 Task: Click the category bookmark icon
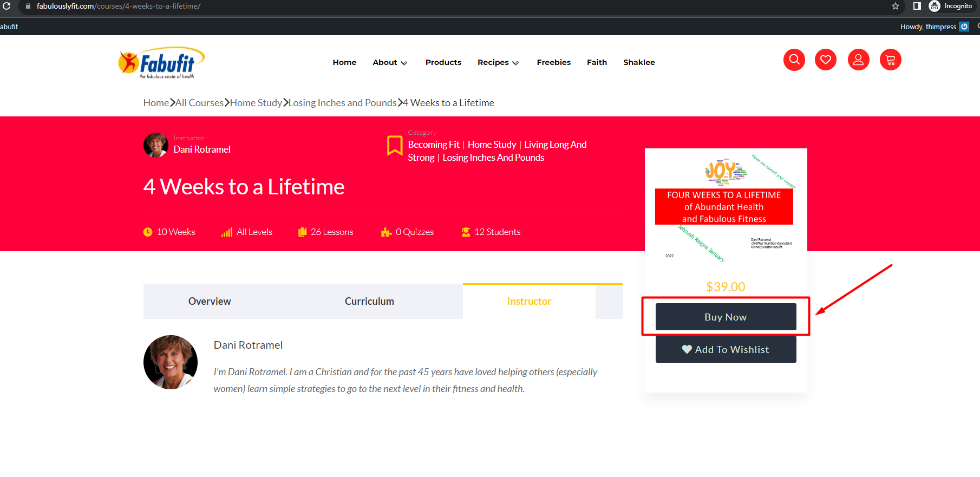pos(395,146)
